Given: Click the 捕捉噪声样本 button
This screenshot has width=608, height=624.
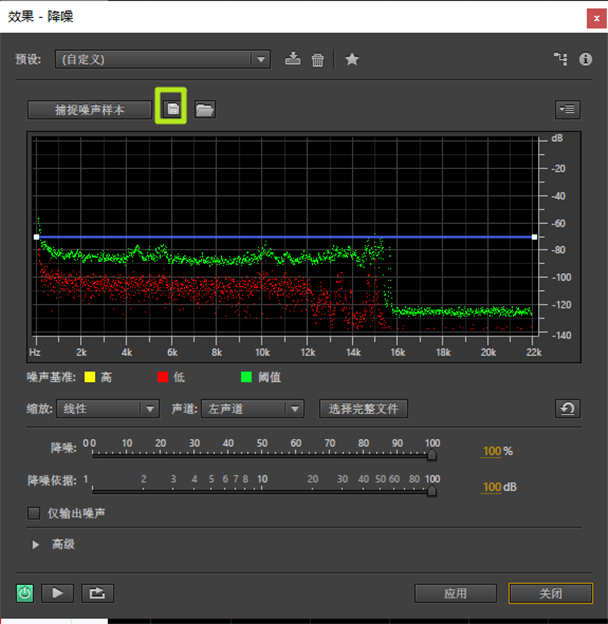Looking at the screenshot, I should (x=90, y=109).
